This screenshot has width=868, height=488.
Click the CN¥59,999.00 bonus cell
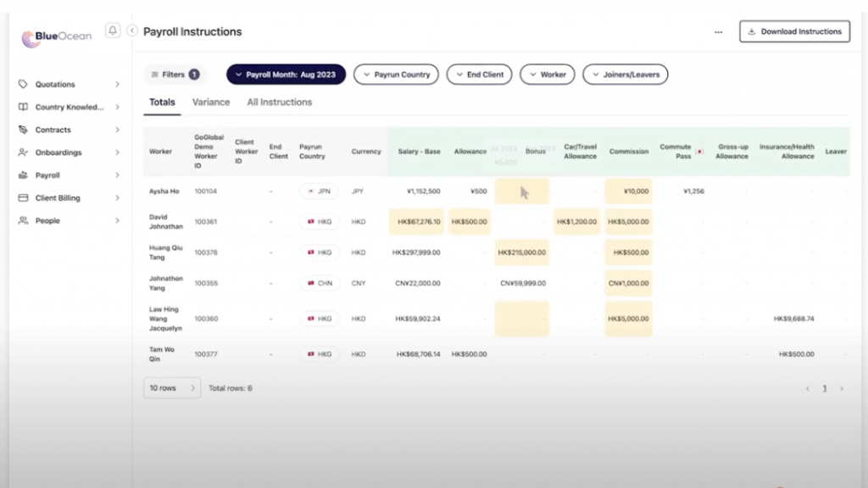pos(522,283)
